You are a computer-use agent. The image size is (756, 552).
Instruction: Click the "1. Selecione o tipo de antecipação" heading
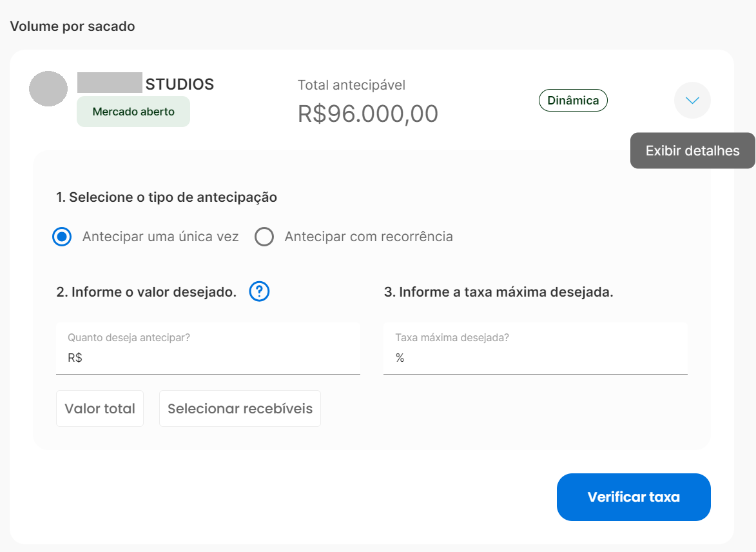(x=166, y=197)
